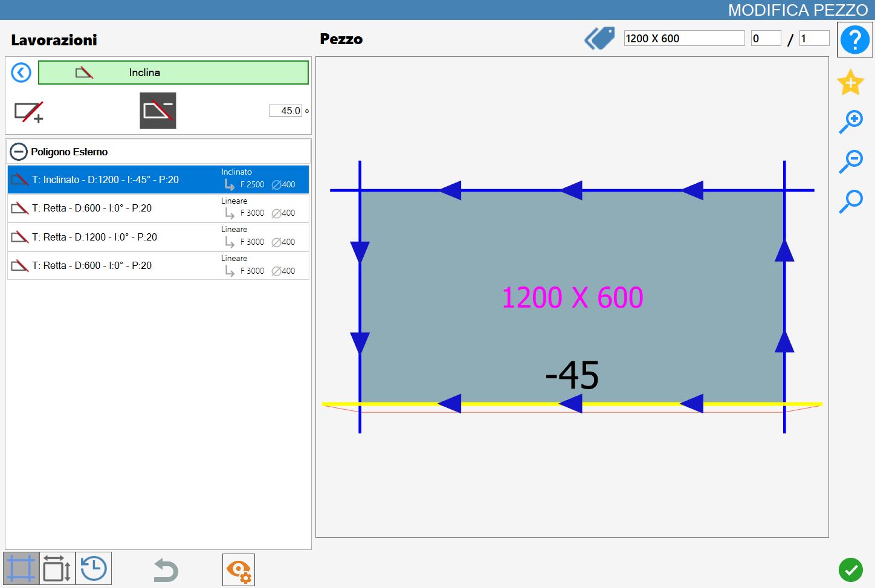Screen dimensions: 875x588
Task: Click the green Inclina button
Action: (x=173, y=73)
